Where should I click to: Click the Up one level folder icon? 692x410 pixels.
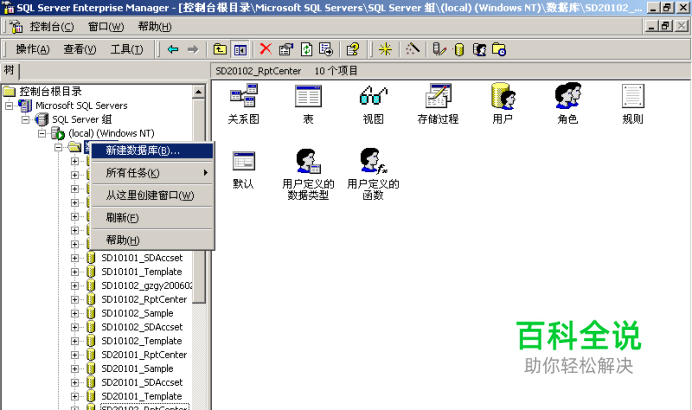coord(220,49)
